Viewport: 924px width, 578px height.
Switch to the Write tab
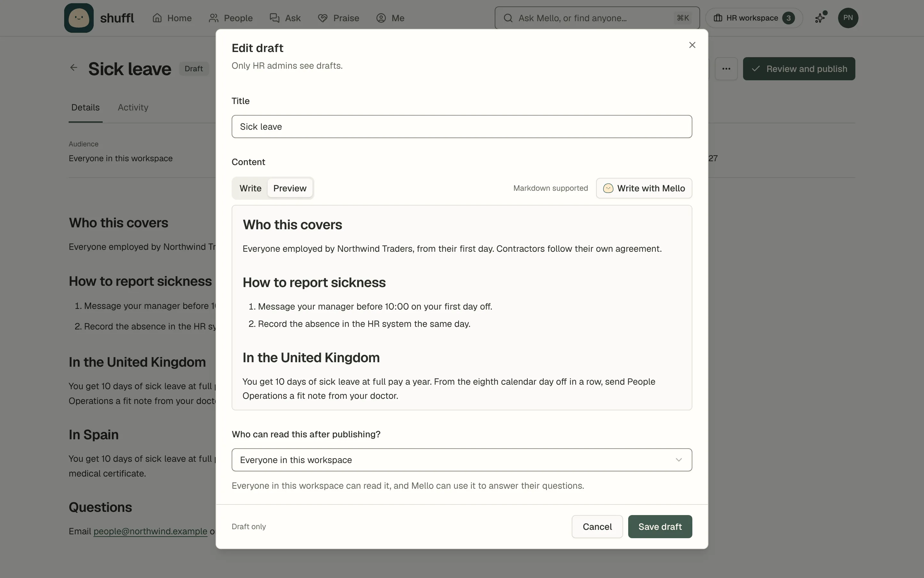point(251,188)
